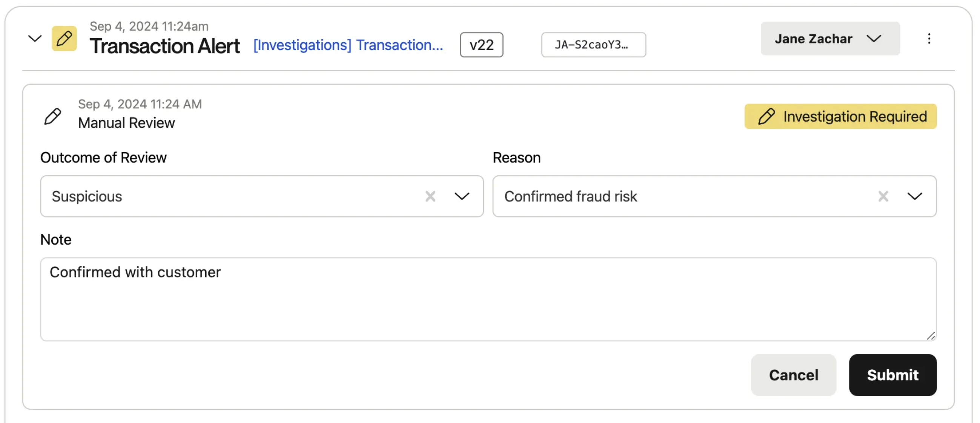The height and width of the screenshot is (423, 980).
Task: Open the three-dot more options menu
Action: [x=929, y=39]
